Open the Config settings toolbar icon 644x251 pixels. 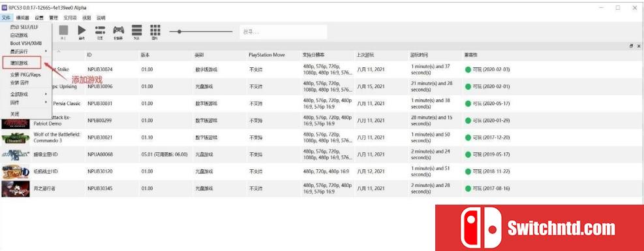[x=100, y=31]
